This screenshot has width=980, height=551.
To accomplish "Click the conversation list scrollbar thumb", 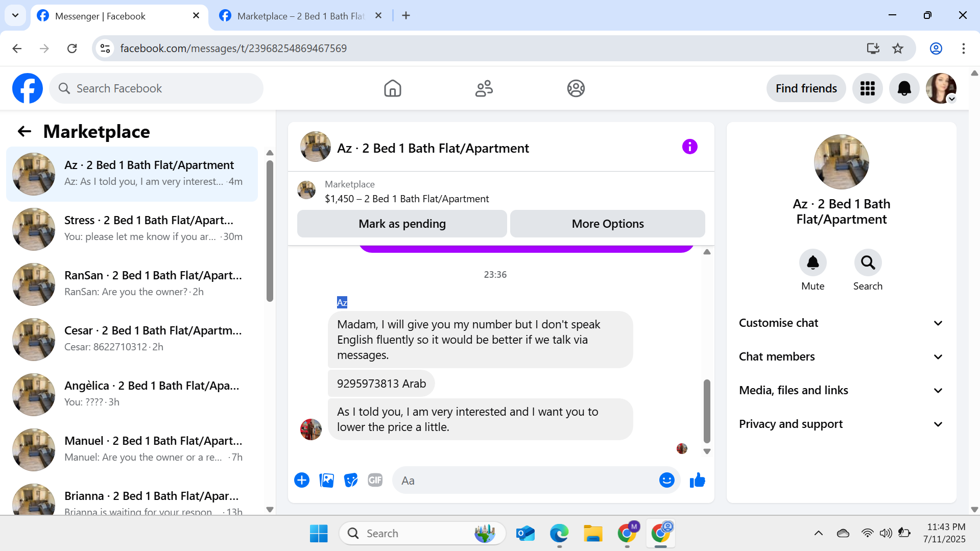I will pyautogui.click(x=270, y=231).
